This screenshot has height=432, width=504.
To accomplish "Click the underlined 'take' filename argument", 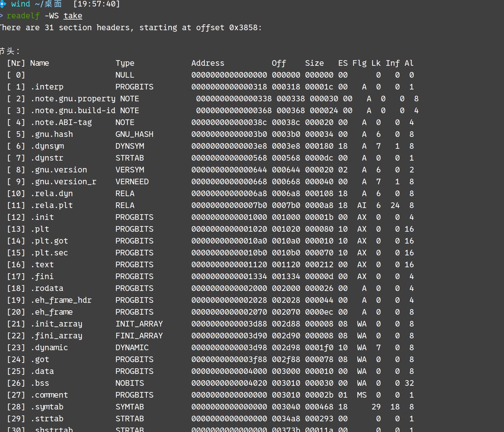I will (x=73, y=16).
